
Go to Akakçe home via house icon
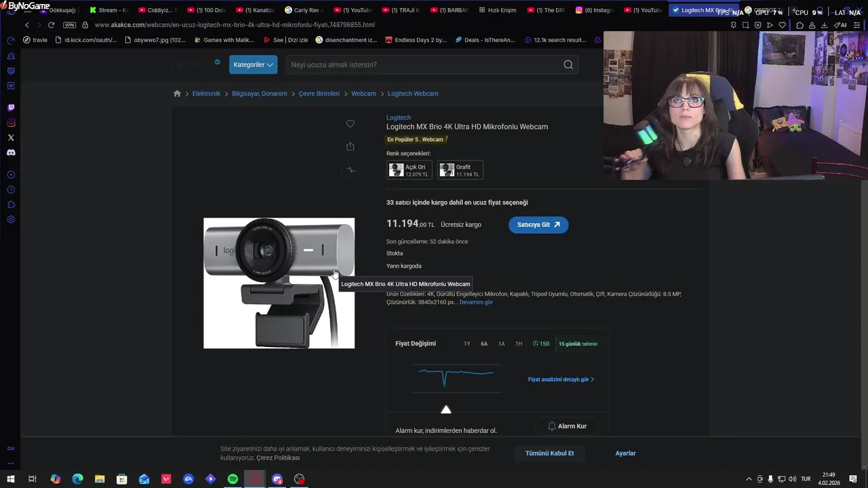click(177, 94)
